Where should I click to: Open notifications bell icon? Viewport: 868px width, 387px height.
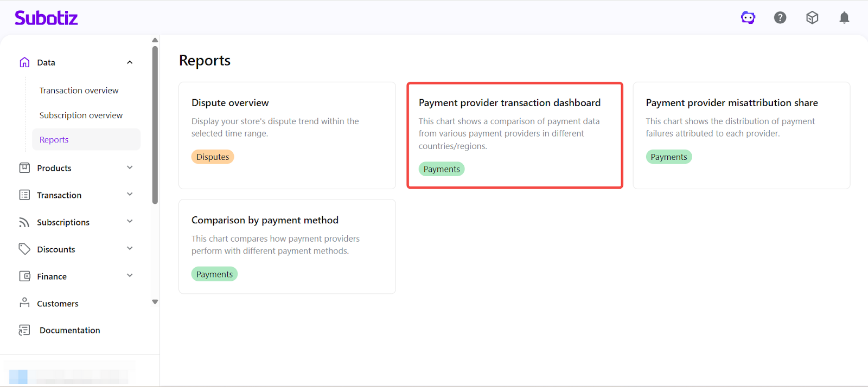844,18
